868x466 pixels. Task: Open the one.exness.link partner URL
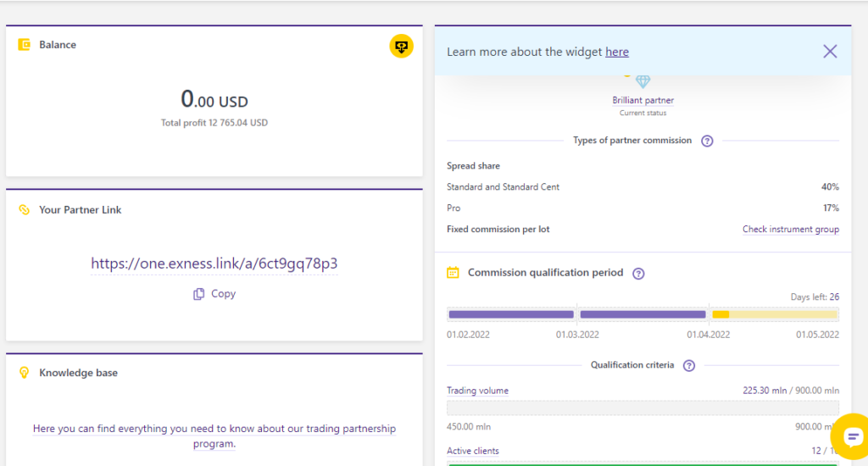point(214,264)
